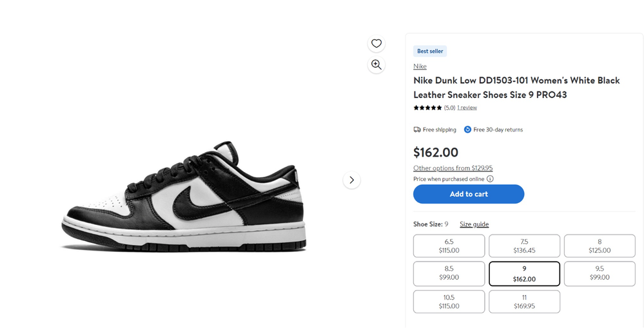644x328 pixels.
Task: Select size 10.5 priced $115.00
Action: (x=449, y=302)
